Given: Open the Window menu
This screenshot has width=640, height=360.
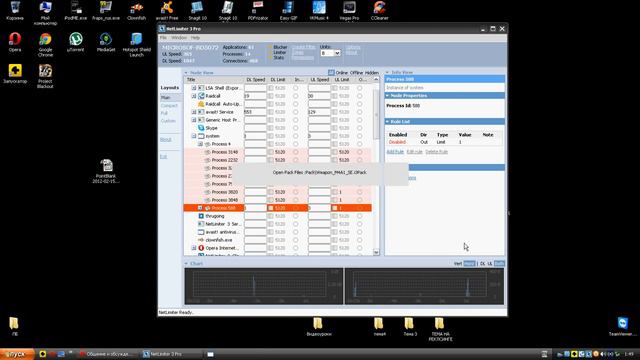Looking at the screenshot, I should [x=179, y=38].
